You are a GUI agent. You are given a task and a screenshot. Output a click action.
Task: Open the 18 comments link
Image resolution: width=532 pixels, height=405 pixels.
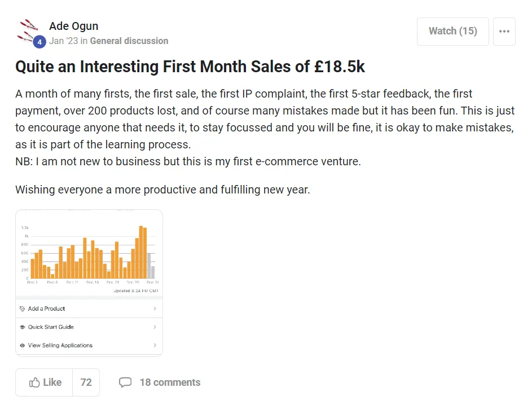[170, 382]
